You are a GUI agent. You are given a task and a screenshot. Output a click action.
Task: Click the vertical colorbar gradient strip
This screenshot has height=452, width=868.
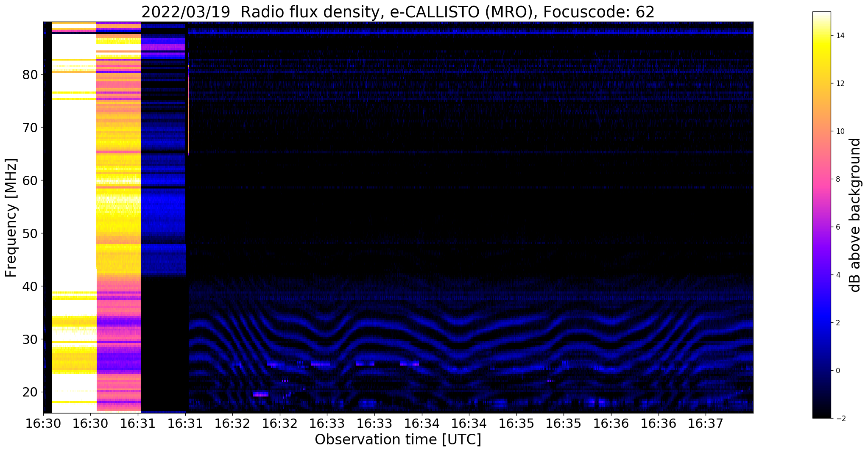821,215
